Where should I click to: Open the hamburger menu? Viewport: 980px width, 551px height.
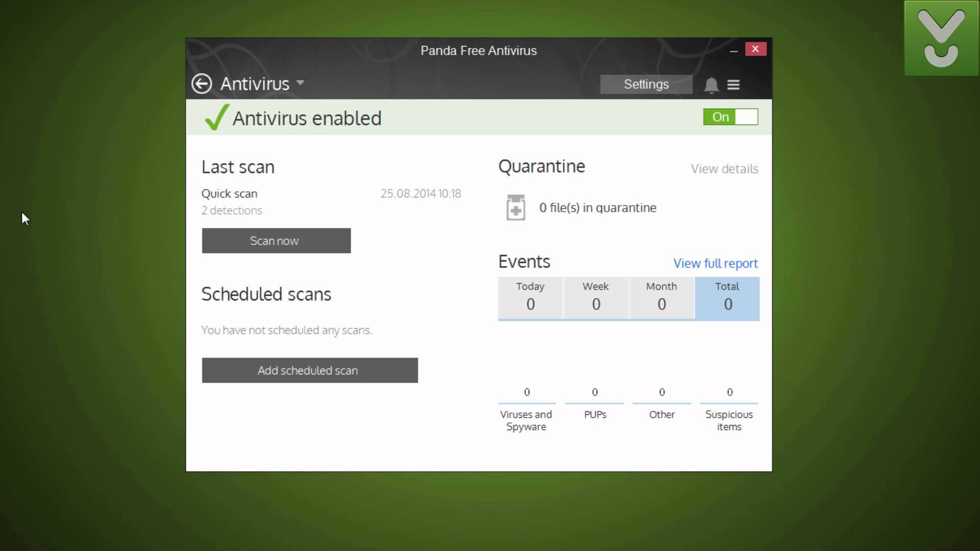pyautogui.click(x=733, y=85)
